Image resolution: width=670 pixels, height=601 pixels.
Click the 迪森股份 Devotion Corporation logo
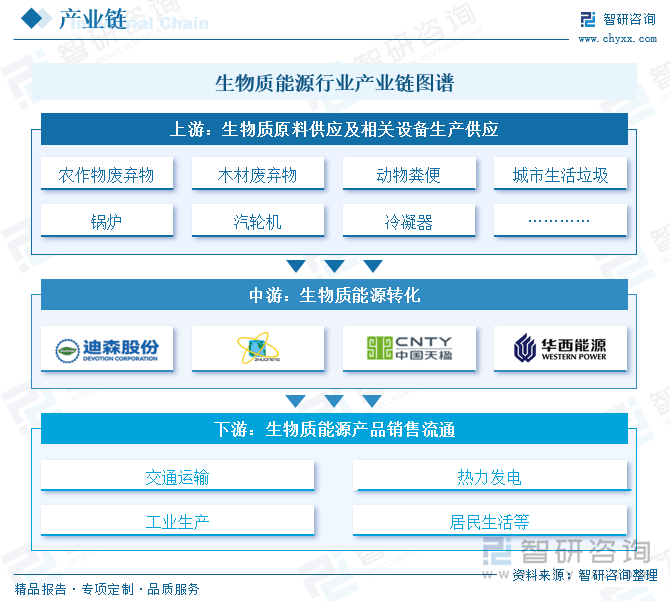point(107,349)
